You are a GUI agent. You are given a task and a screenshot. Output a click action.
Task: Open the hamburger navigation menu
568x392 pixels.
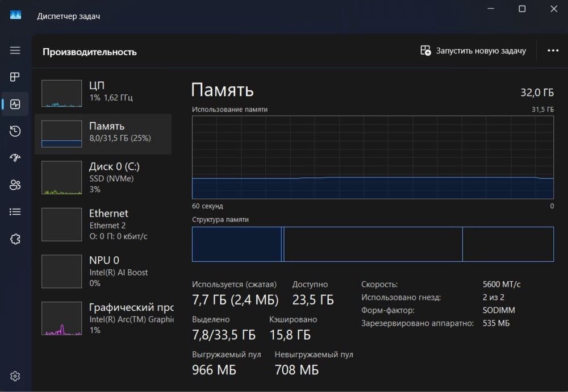[x=15, y=50]
